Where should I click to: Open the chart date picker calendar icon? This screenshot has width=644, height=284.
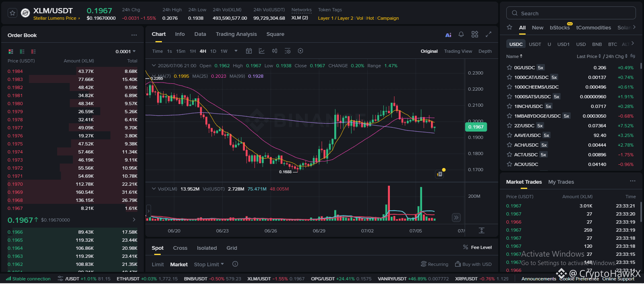point(249,51)
